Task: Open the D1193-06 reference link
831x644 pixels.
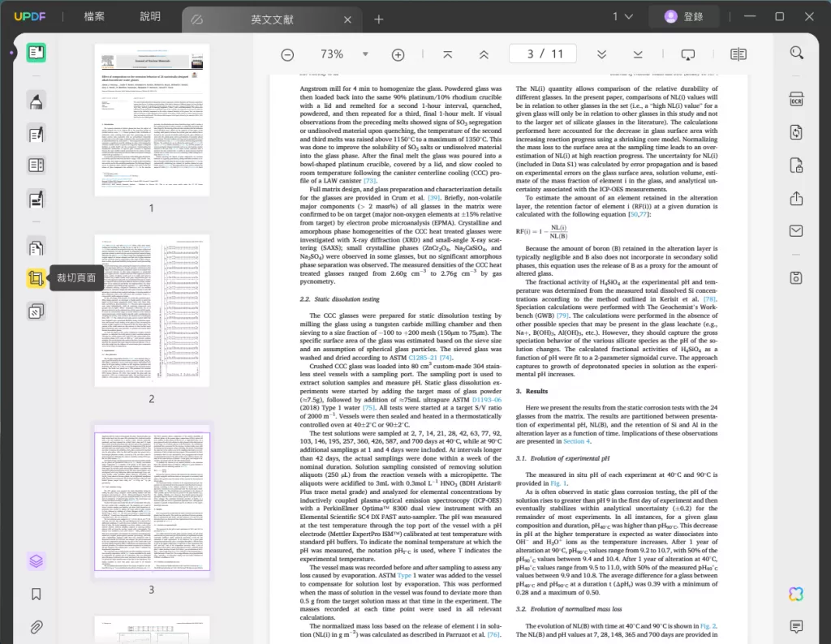Action: click(487, 400)
